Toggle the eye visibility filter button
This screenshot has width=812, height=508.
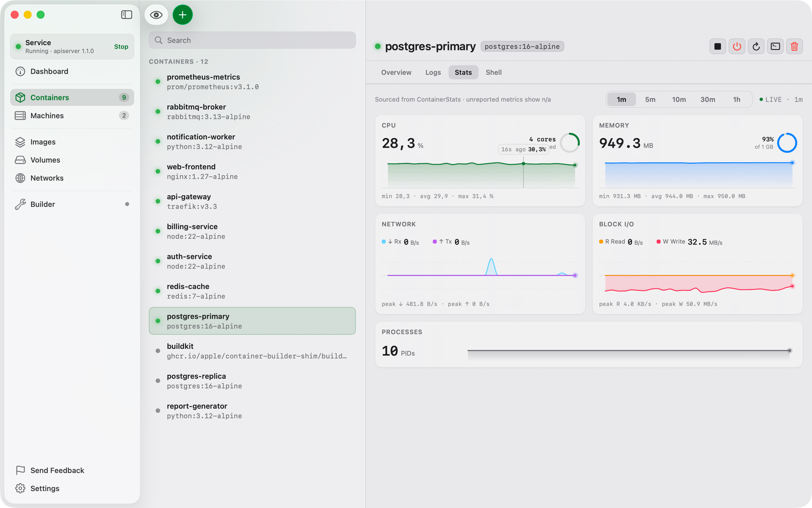pos(156,15)
